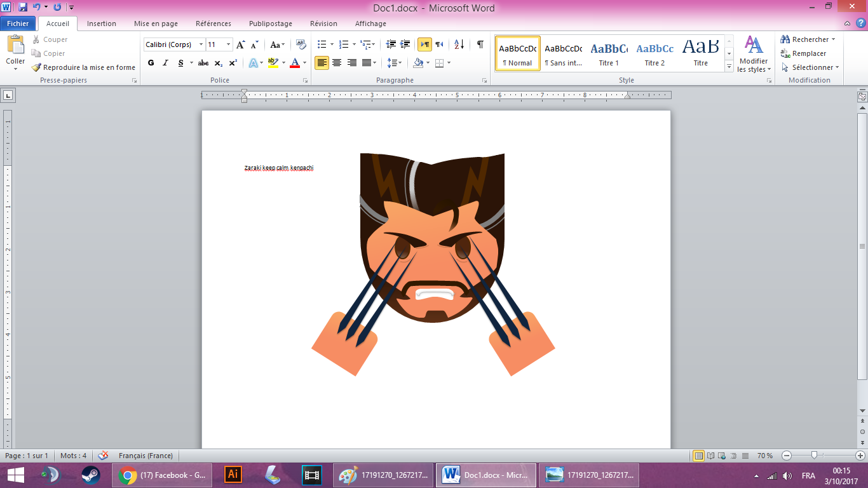Viewport: 868px width, 488px height.
Task: Open Facebook Chrome window in taskbar
Action: (163, 475)
